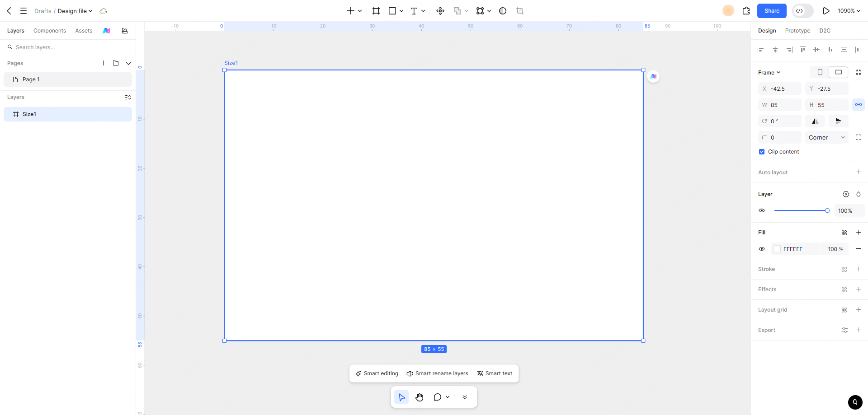Image resolution: width=868 pixels, height=415 pixels.
Task: Click the Share button
Action: [x=772, y=11]
